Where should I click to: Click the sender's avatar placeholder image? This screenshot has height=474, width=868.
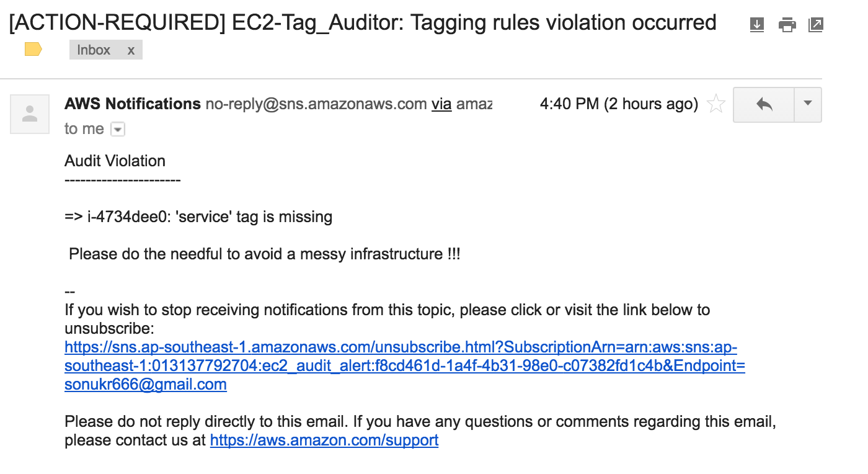tap(30, 114)
